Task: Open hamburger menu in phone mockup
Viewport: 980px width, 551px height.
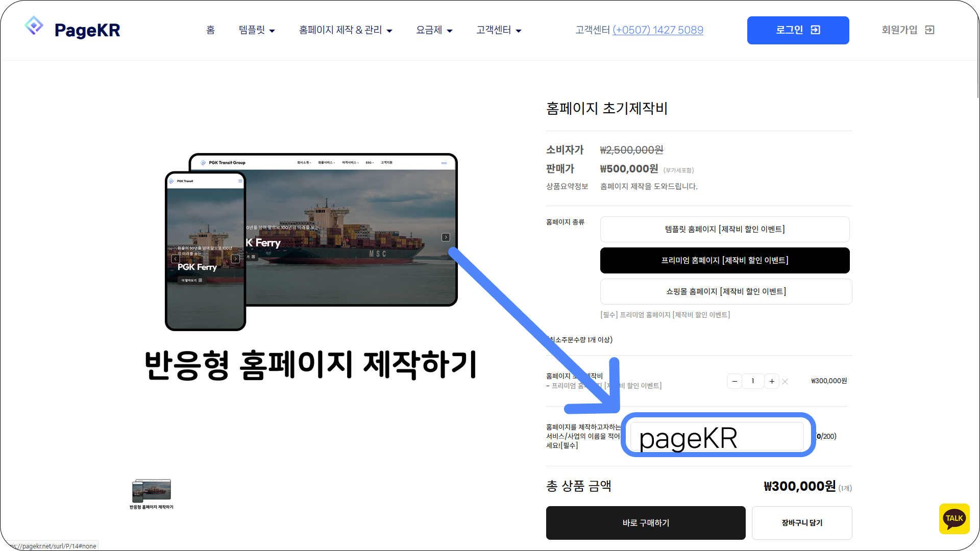Action: [240, 181]
